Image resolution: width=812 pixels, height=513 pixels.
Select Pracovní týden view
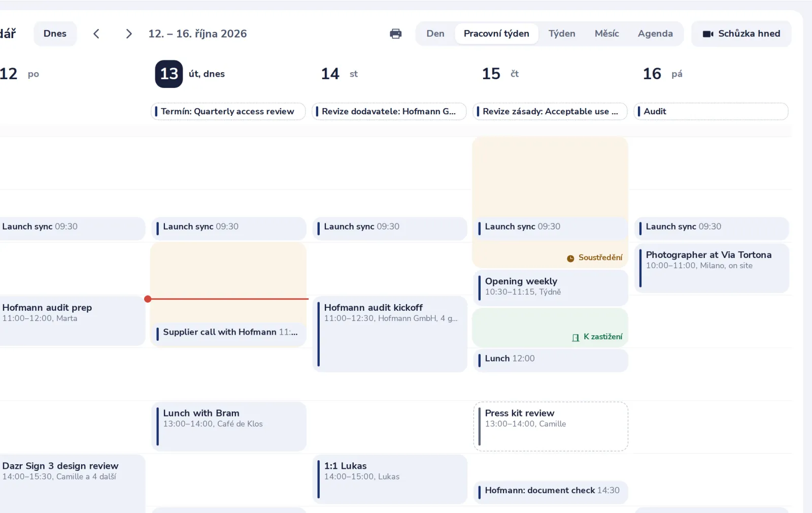[x=496, y=34]
